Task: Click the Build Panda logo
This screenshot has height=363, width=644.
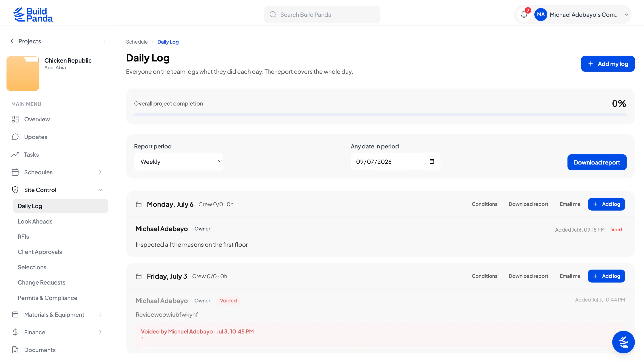Action: [x=33, y=15]
